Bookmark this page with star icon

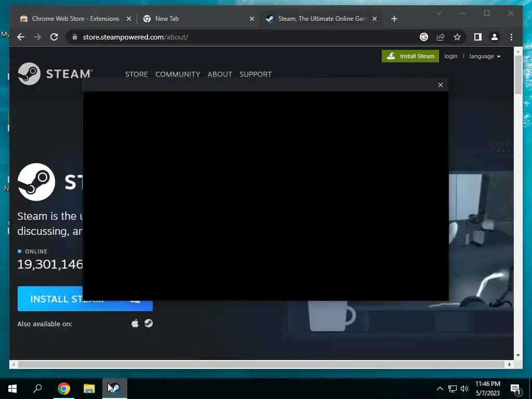[x=457, y=37]
